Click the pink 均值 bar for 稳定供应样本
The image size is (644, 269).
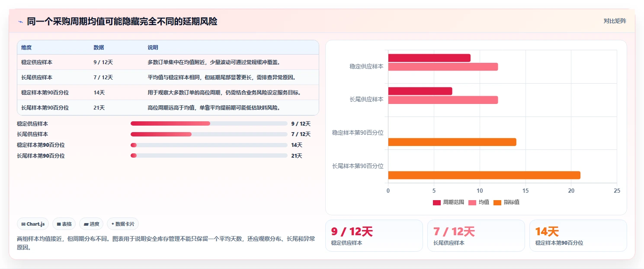click(443, 67)
